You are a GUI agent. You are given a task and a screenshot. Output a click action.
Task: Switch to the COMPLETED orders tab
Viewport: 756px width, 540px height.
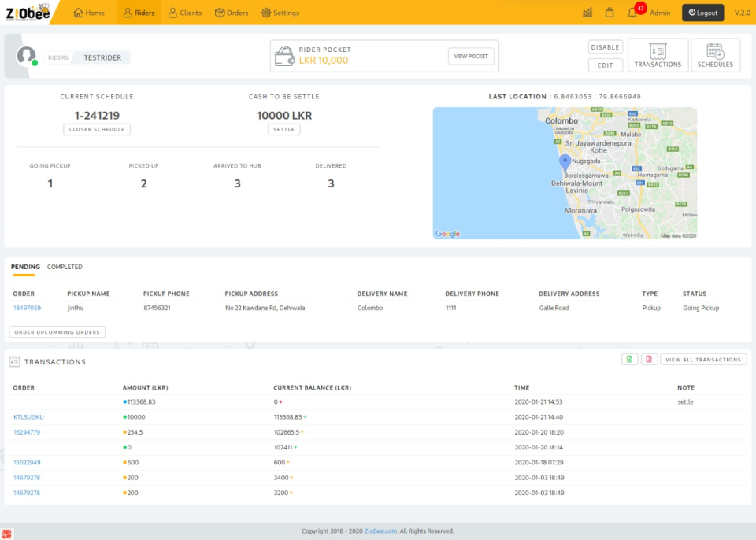(x=66, y=267)
